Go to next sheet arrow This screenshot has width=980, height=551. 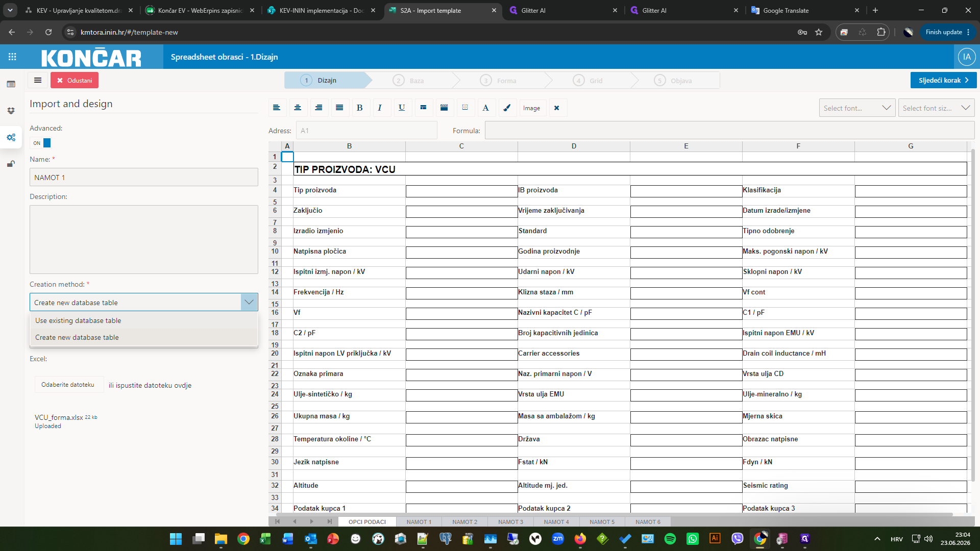[312, 521]
